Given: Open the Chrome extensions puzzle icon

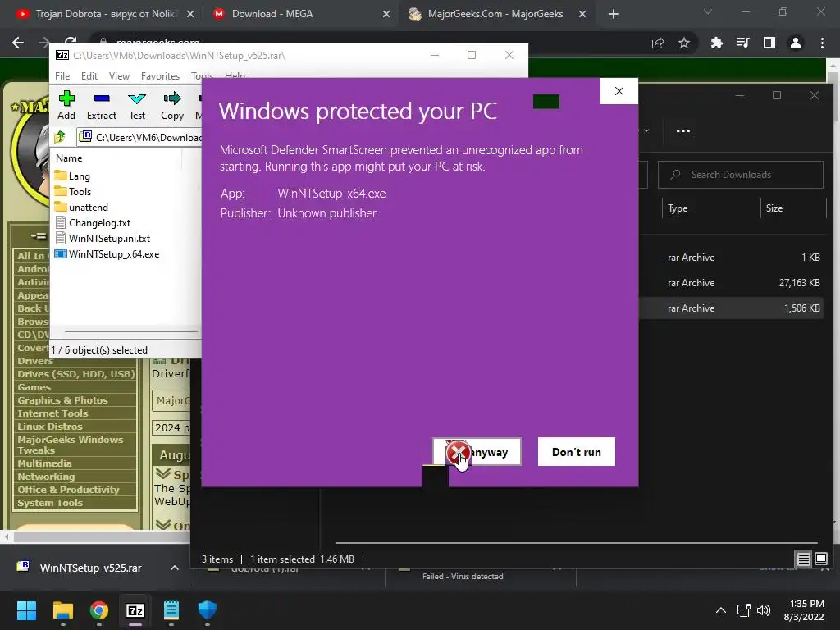Looking at the screenshot, I should (x=716, y=43).
